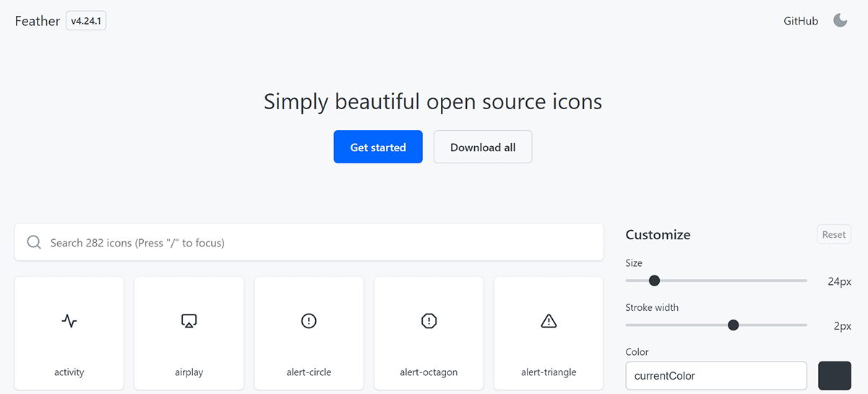This screenshot has width=868, height=394.
Task: Focus the currentColor color input field
Action: 716,376
